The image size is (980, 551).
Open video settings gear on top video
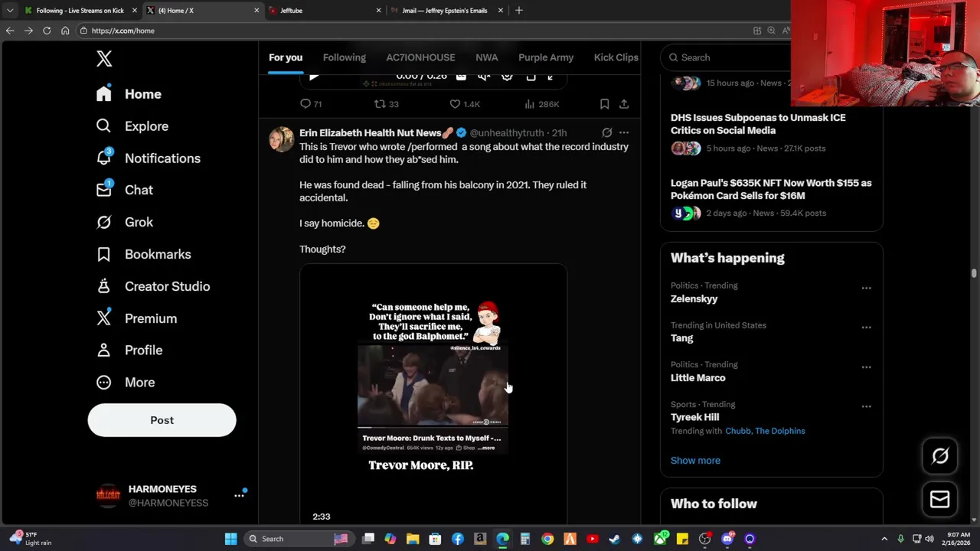click(x=507, y=77)
